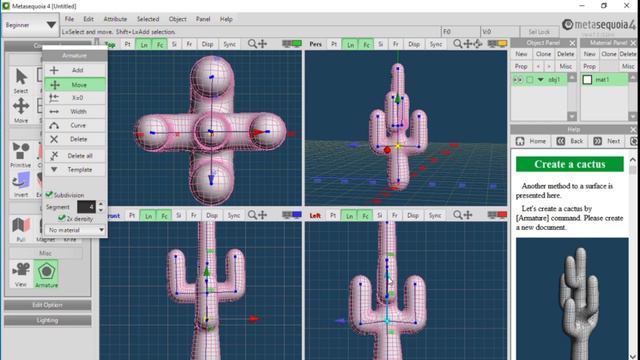The image size is (640, 360).
Task: Select the arrow Select tool in command panel
Action: pyautogui.click(x=21, y=81)
